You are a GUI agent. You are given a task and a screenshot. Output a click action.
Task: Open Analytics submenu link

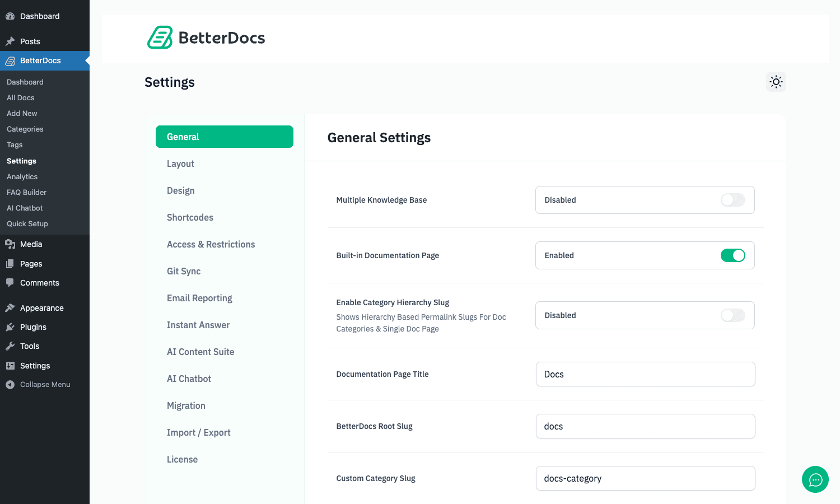point(22,176)
